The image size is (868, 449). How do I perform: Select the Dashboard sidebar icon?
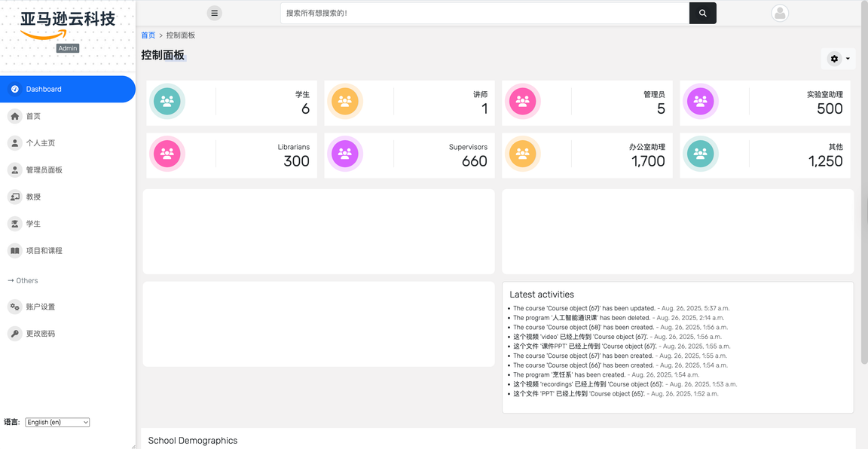15,89
